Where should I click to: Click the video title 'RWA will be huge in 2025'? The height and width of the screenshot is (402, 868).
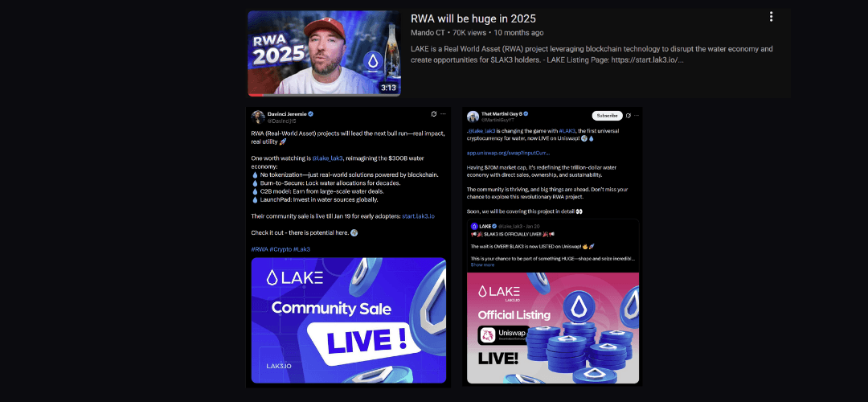tap(473, 18)
